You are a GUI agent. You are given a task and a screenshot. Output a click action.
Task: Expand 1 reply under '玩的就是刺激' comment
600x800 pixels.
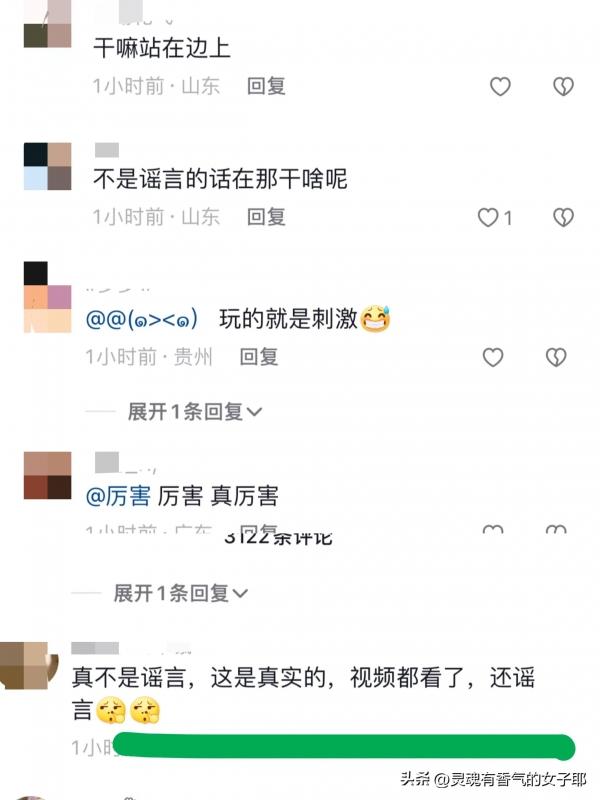coord(194,412)
